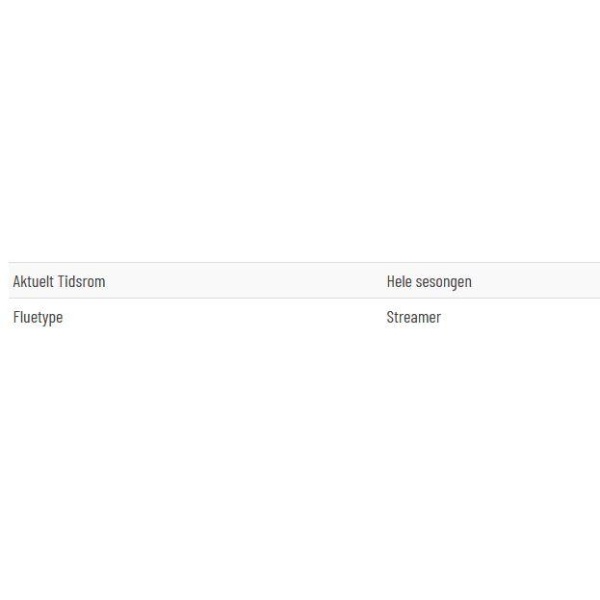
Task: Click the white Fluetype table row
Action: [304, 317]
